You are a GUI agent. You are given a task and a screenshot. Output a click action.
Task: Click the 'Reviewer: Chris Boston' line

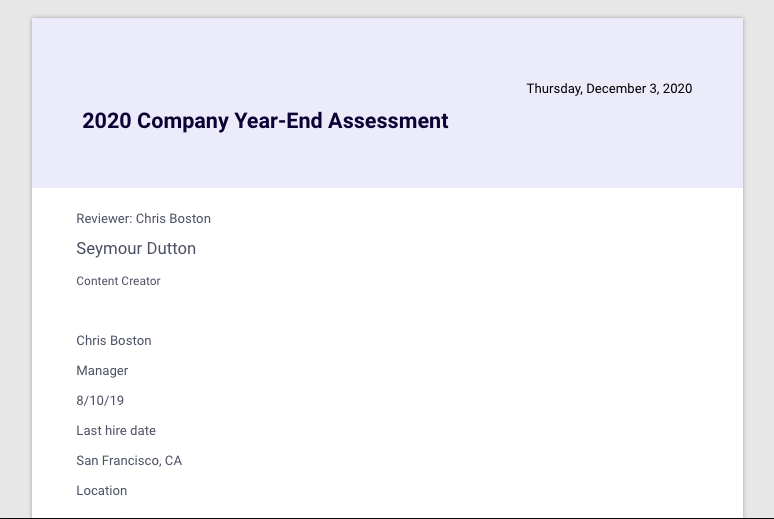[x=143, y=219]
